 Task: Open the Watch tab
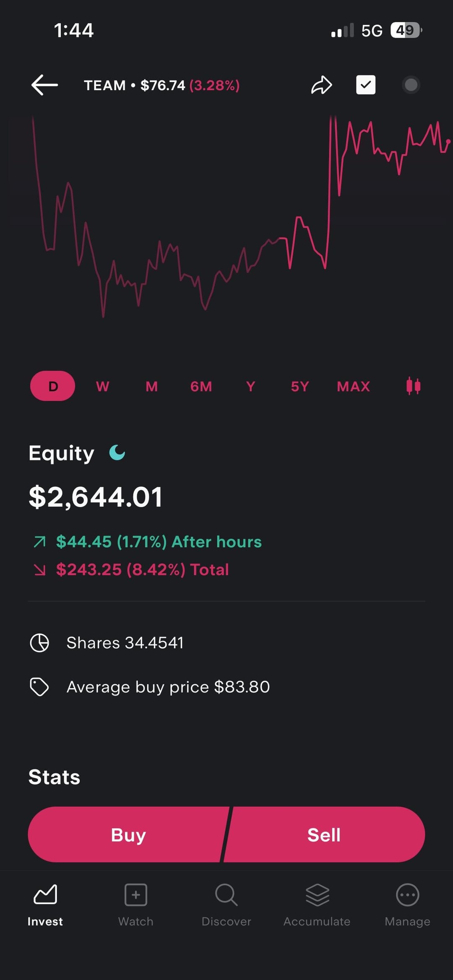136,904
